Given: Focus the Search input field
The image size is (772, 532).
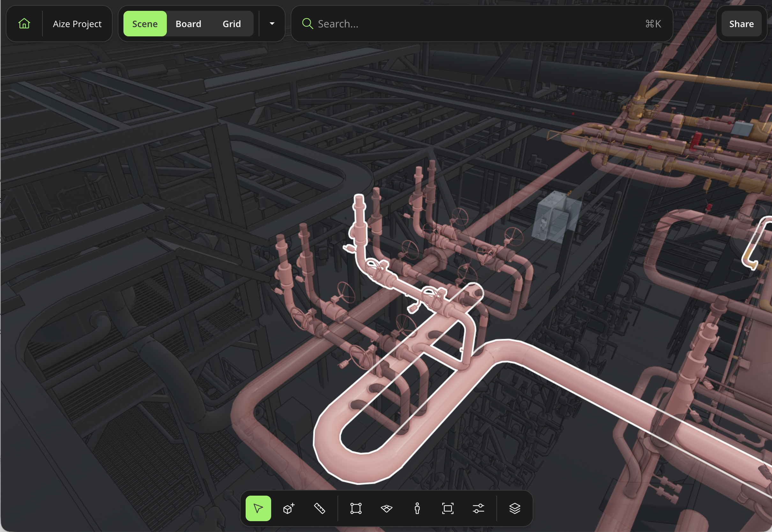Looking at the screenshot, I should tap(482, 24).
